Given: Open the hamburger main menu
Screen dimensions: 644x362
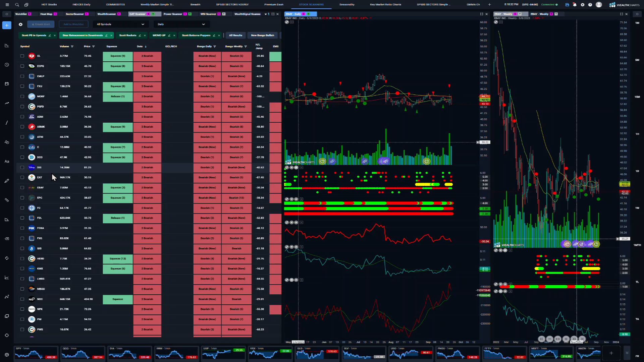Looking at the screenshot, I should click(7, 5).
